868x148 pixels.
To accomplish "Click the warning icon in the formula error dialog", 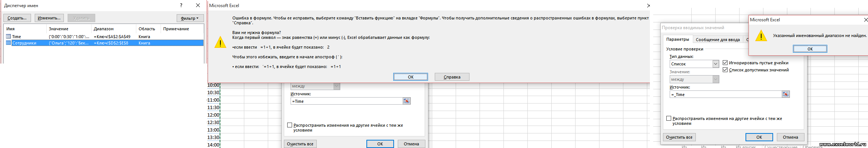I will point(220,42).
